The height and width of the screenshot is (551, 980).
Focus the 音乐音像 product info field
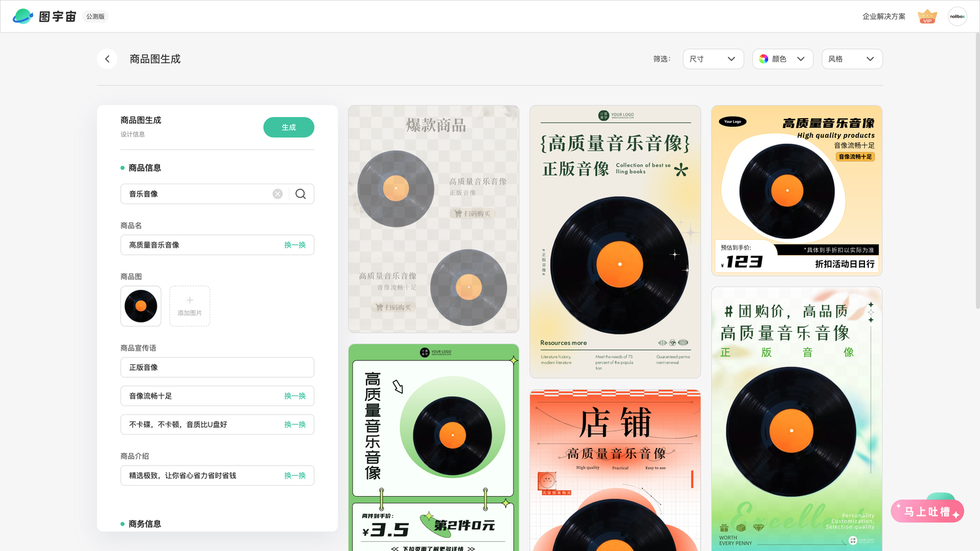[x=218, y=194]
